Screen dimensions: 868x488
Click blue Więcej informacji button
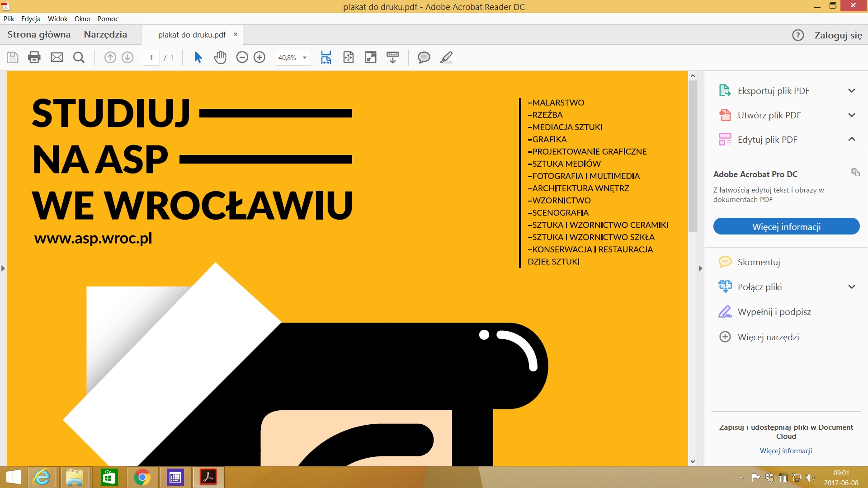coord(786,226)
